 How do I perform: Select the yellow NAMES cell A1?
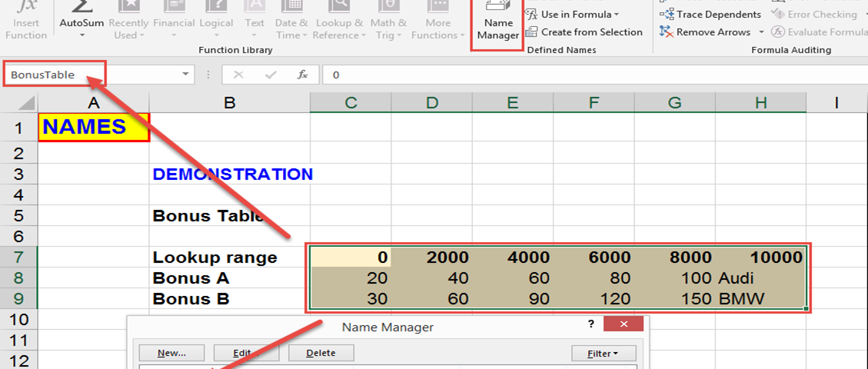tap(93, 127)
